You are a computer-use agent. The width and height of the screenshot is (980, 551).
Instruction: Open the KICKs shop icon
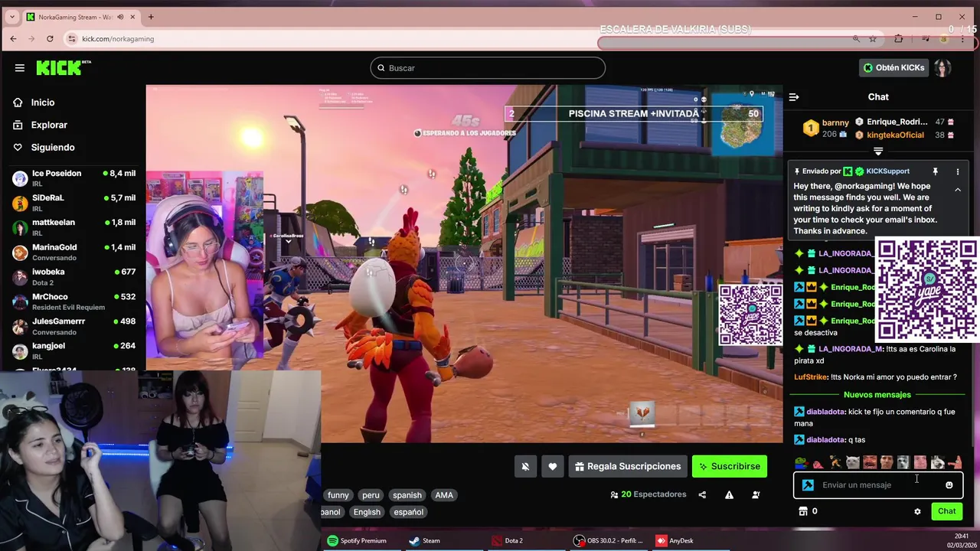coord(803,511)
